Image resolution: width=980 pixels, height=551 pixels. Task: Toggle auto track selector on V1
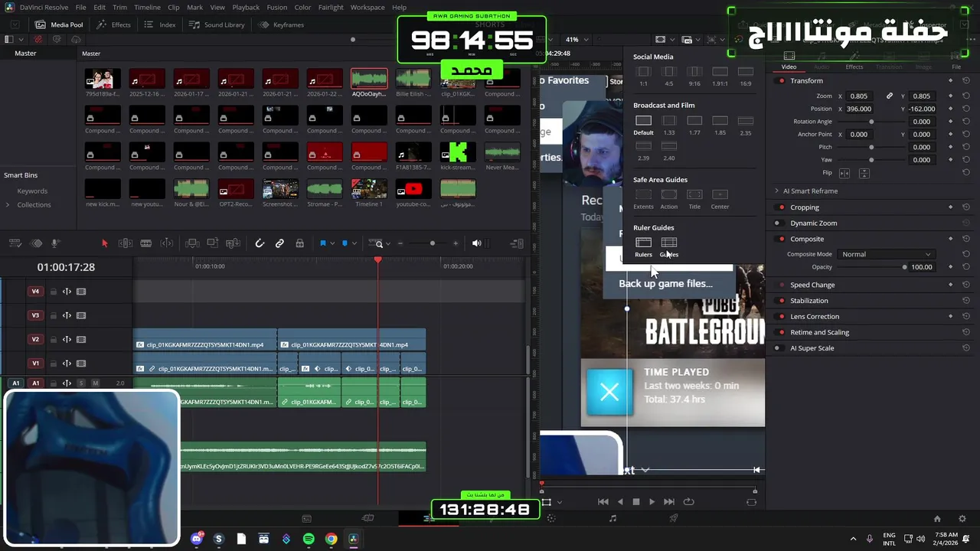point(67,364)
